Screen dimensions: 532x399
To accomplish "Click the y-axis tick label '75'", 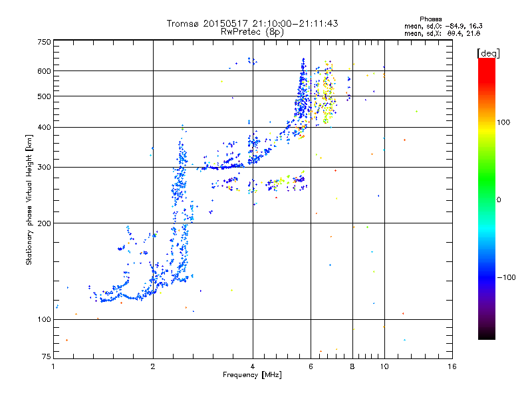I will pos(47,356).
